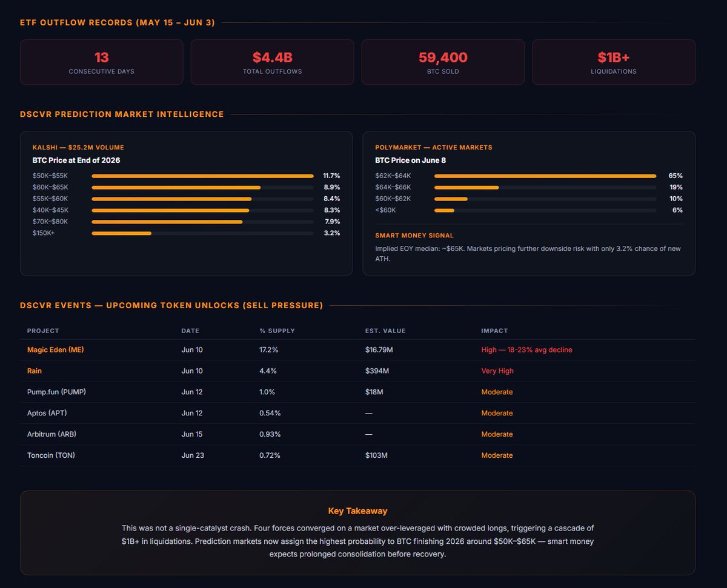Click the $60K–$62K Polymarket range label
Screen dimensions: 727x588
[393, 199]
